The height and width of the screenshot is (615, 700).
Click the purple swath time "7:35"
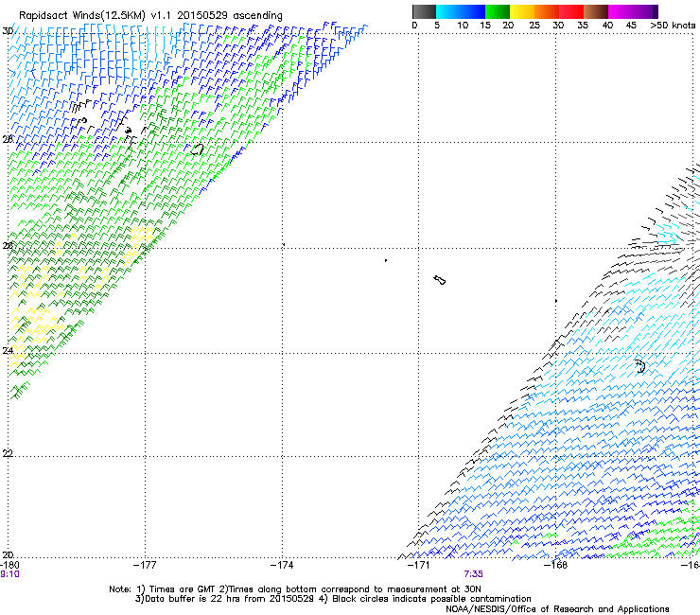pyautogui.click(x=473, y=574)
